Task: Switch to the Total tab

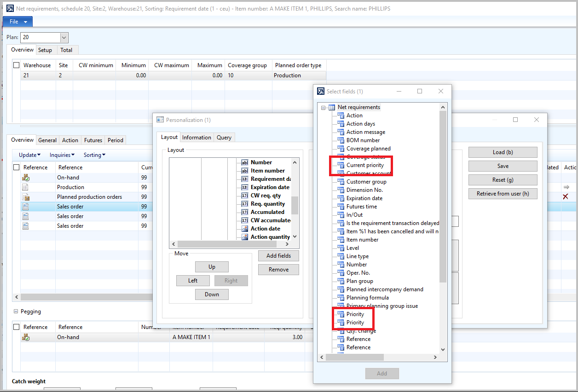Action: pyautogui.click(x=66, y=50)
